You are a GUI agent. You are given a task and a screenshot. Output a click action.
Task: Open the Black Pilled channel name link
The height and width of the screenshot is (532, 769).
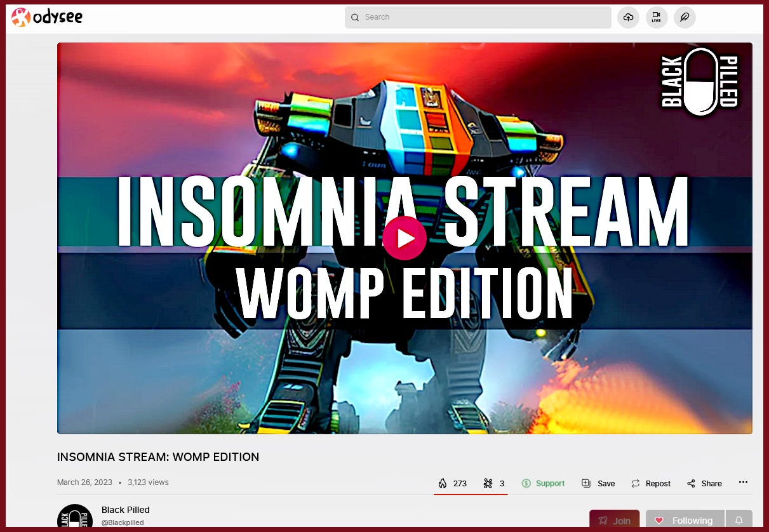(126, 510)
